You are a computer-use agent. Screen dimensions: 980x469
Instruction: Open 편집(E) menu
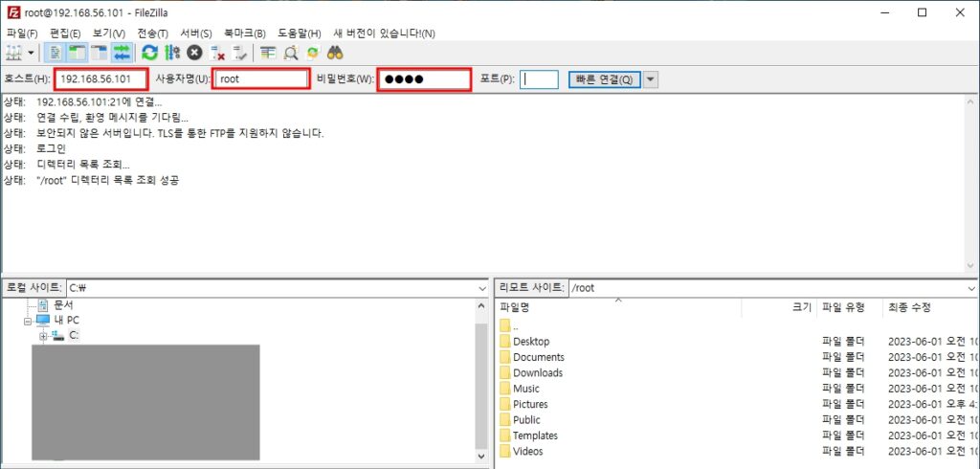coord(65,33)
